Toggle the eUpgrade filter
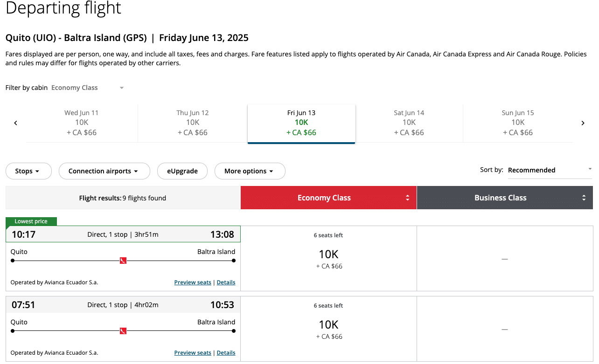The image size is (599, 364). 182,171
